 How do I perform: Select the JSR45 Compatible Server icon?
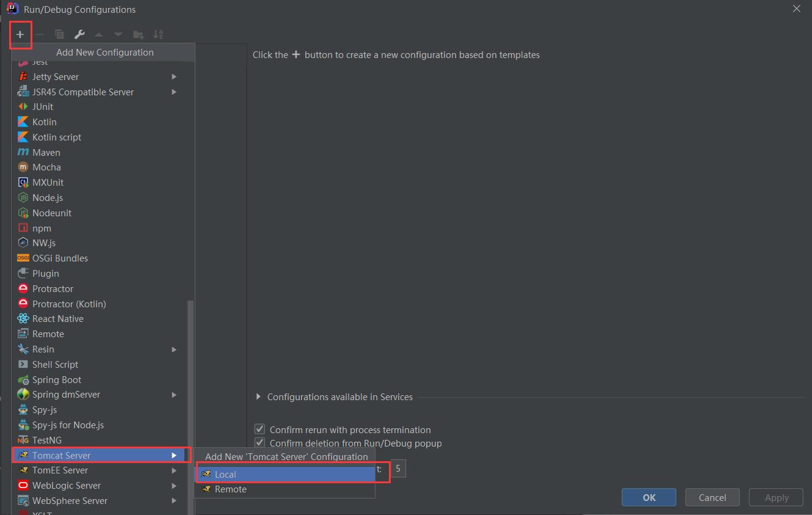pos(23,92)
